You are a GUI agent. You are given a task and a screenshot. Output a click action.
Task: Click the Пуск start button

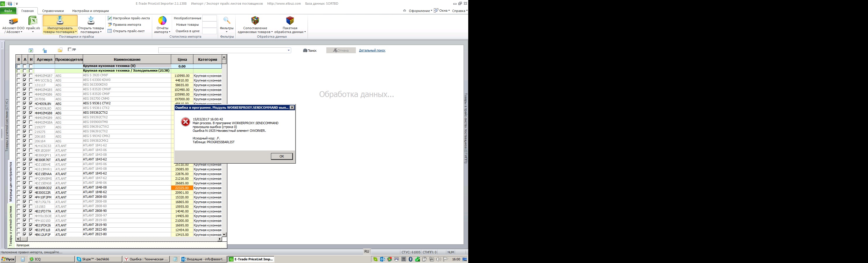coord(8,259)
